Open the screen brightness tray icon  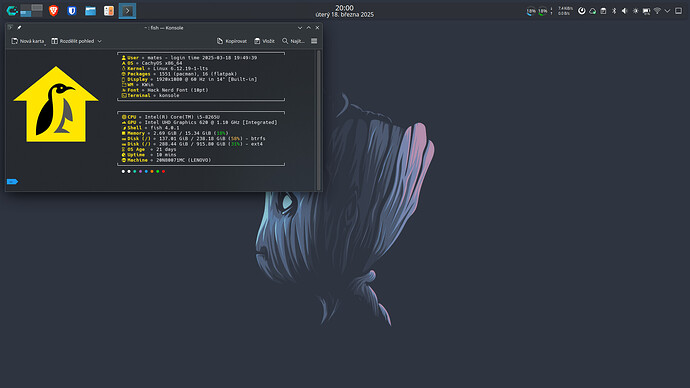pyautogui.click(x=635, y=11)
